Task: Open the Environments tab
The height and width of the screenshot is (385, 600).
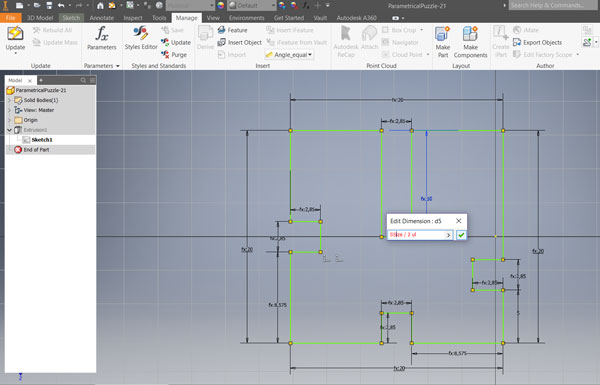Action: pyautogui.click(x=246, y=18)
